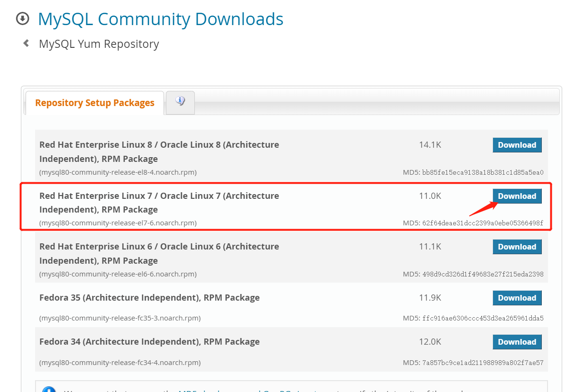Select the Repository Setup Packages tab
The image size is (575, 392).
point(95,103)
